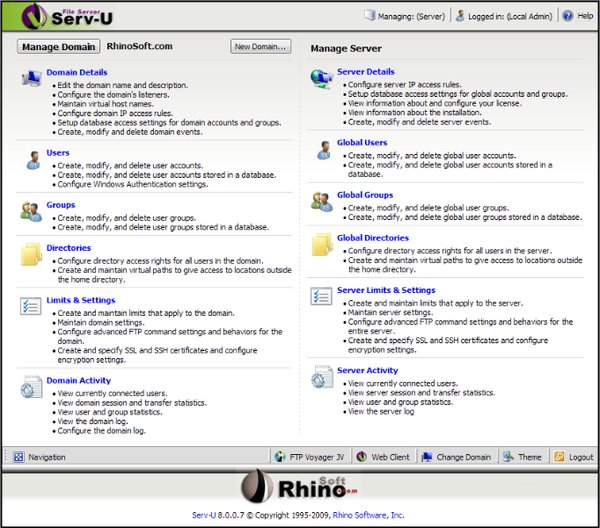
Task: Click the Serv-U logo in header
Action: pos(67,16)
